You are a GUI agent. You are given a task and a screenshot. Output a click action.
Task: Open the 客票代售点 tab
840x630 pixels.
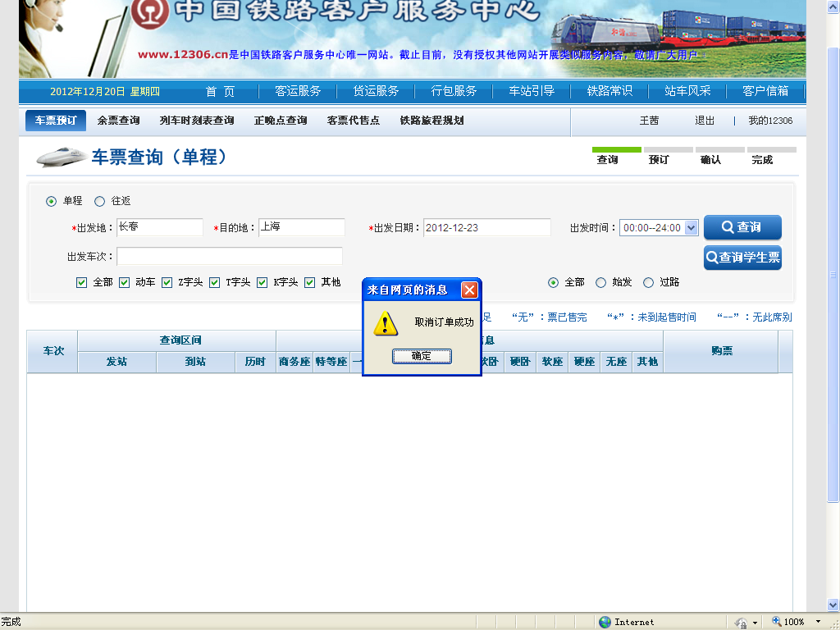click(353, 121)
